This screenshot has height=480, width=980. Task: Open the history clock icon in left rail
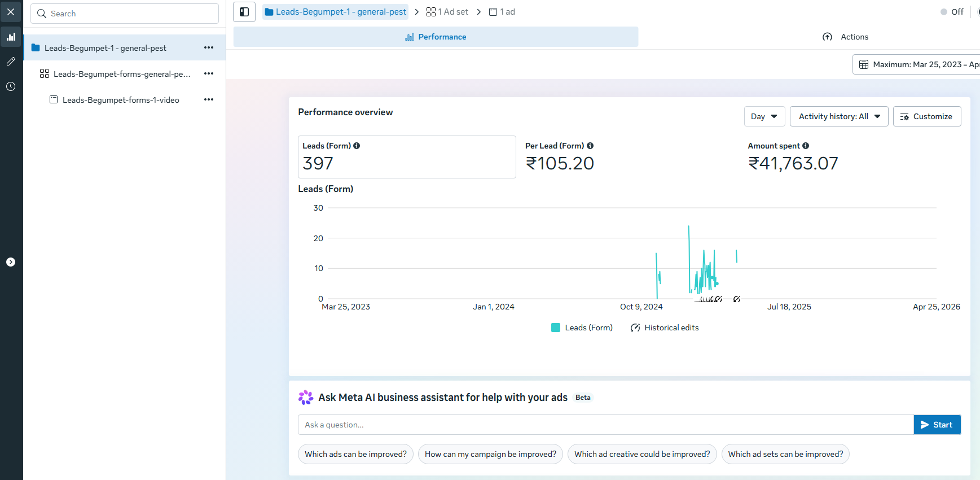pos(11,86)
